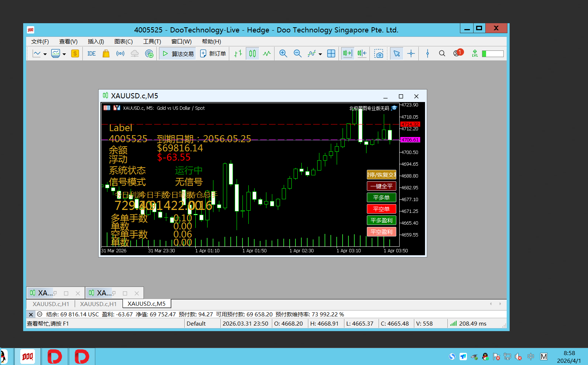The image size is (588, 365).
Task: Open the 插入(I) menu
Action: click(x=96, y=42)
